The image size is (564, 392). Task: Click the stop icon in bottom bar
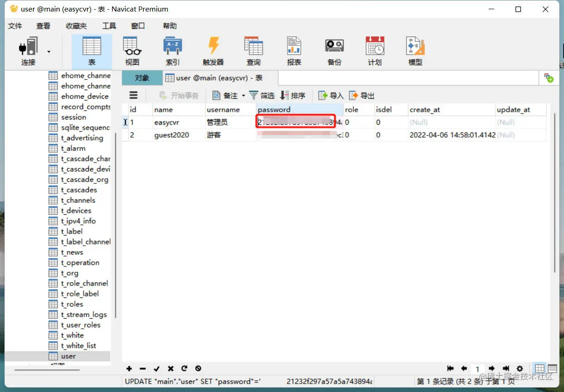click(198, 368)
